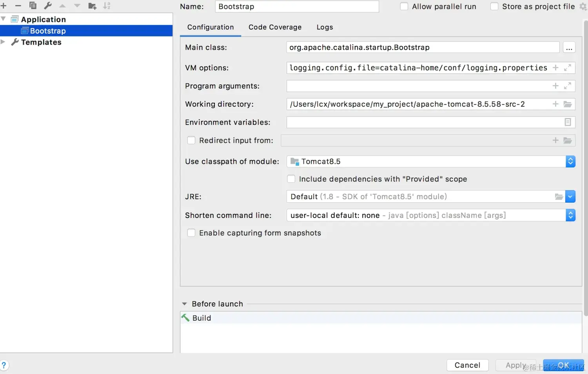Browse folder for Working directory
588x374 pixels.
pyautogui.click(x=568, y=104)
